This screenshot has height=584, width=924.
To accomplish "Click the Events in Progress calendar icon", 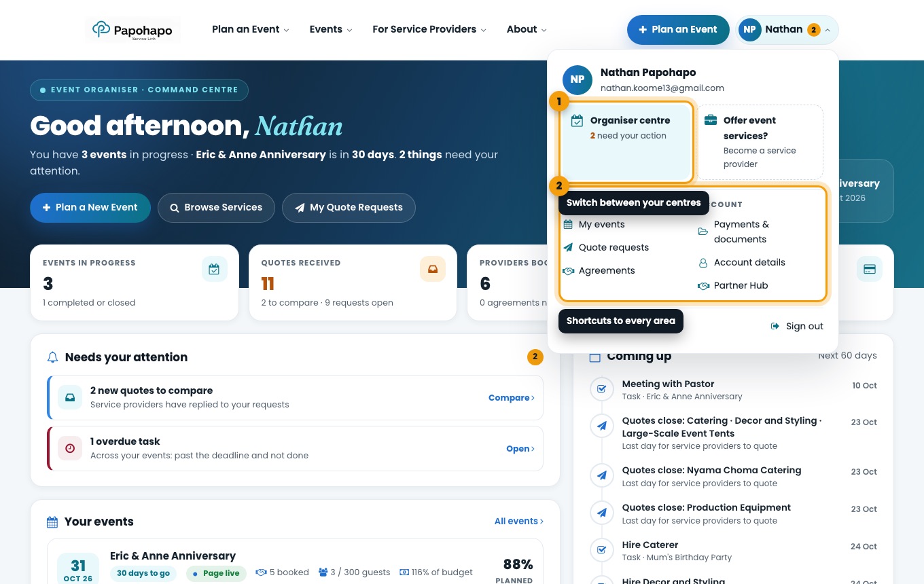I will (214, 270).
